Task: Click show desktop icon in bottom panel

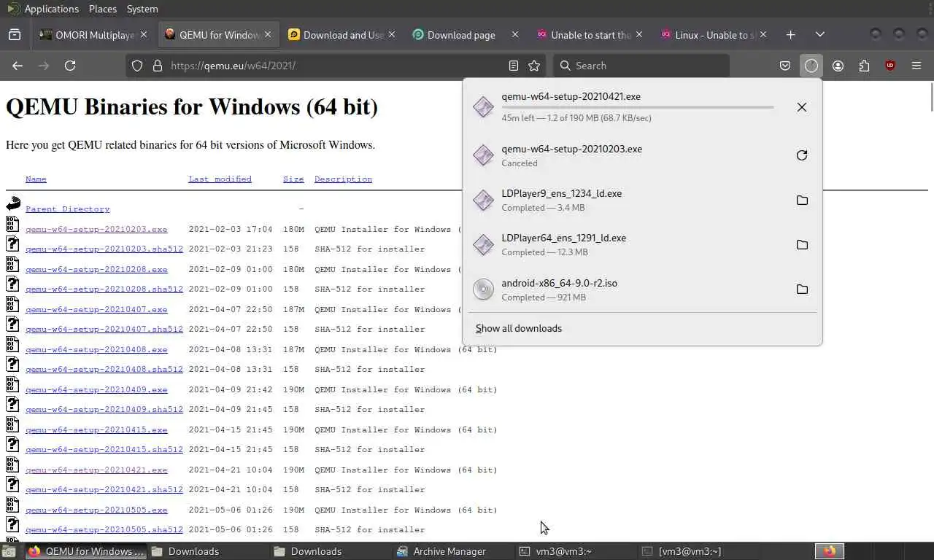Action: [9, 551]
